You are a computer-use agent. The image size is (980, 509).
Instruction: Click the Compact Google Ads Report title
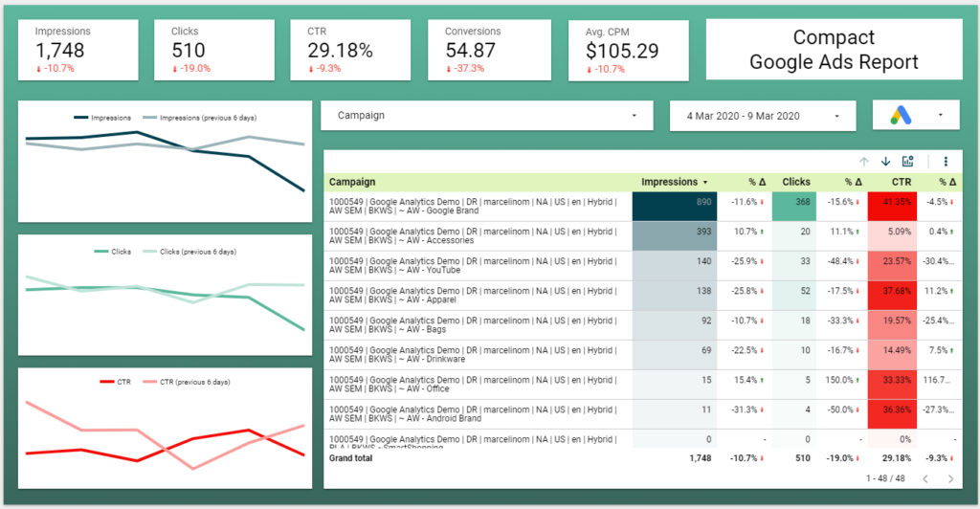click(x=834, y=50)
